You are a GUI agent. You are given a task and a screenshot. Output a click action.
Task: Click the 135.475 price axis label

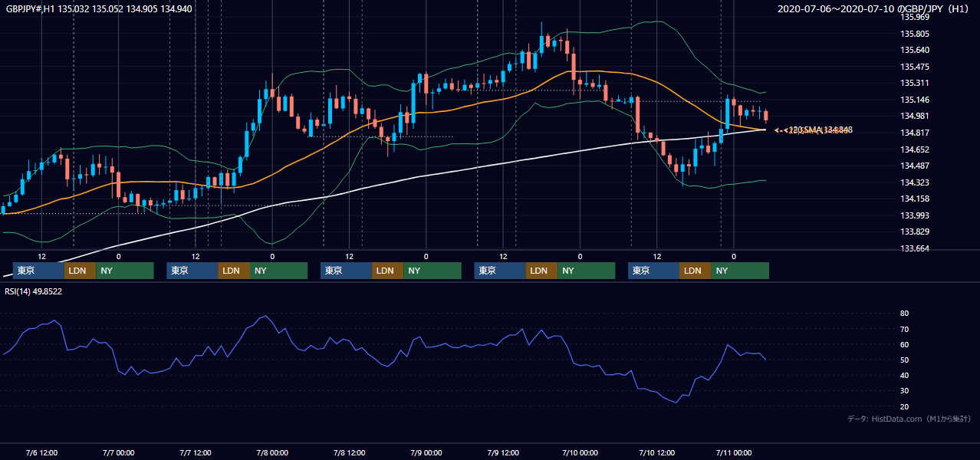[915, 67]
